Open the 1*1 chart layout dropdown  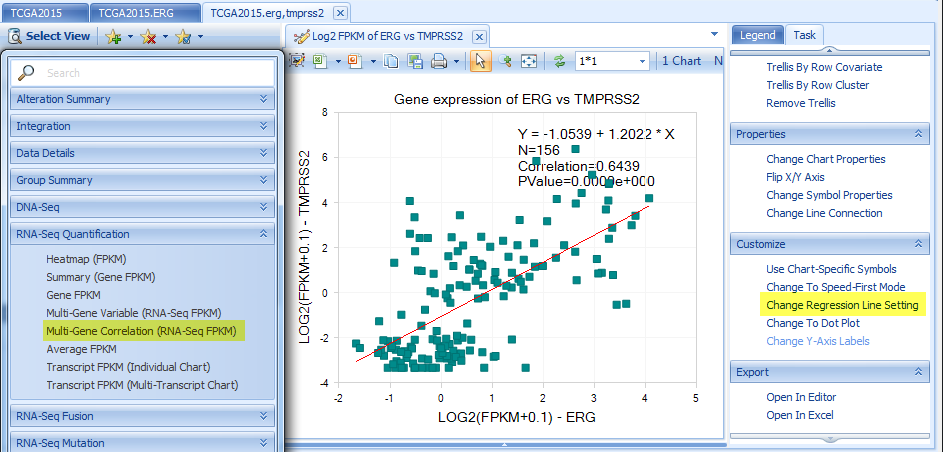click(612, 61)
